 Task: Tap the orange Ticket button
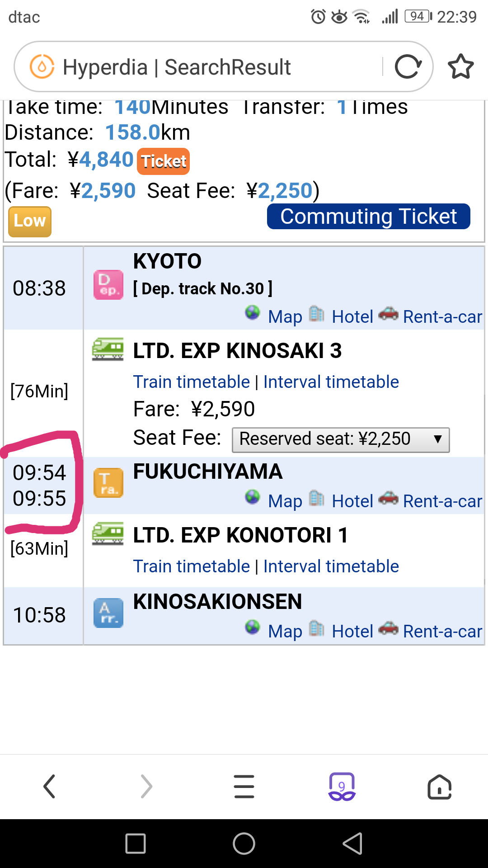163,161
